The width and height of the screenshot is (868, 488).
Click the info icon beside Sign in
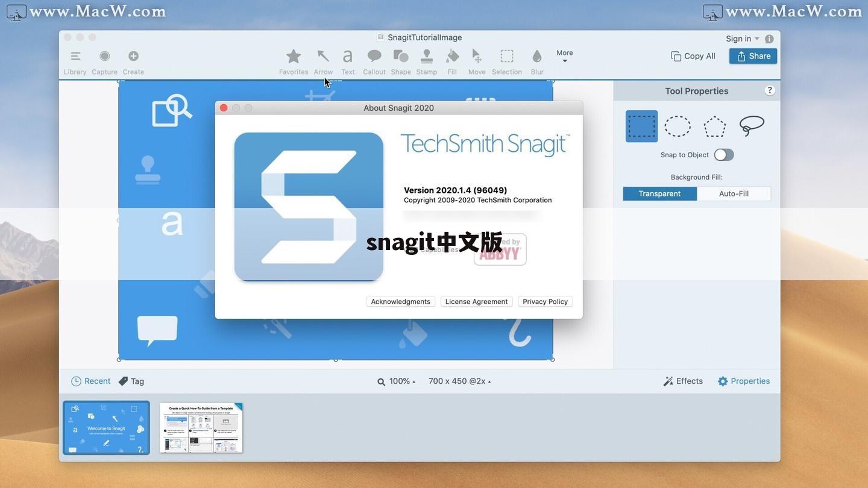tap(769, 39)
